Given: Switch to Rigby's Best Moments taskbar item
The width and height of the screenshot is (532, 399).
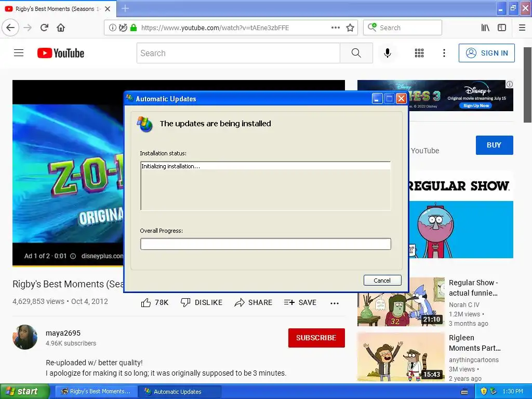Looking at the screenshot, I should pos(96,392).
